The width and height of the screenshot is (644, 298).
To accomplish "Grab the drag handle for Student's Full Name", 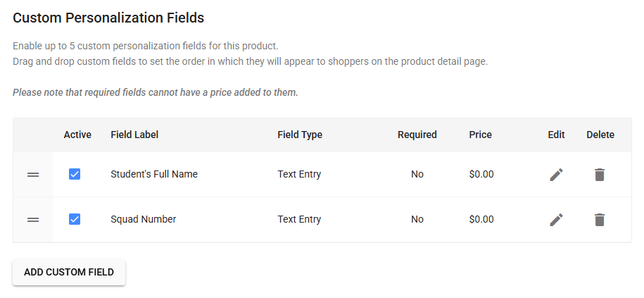I will click(33, 175).
